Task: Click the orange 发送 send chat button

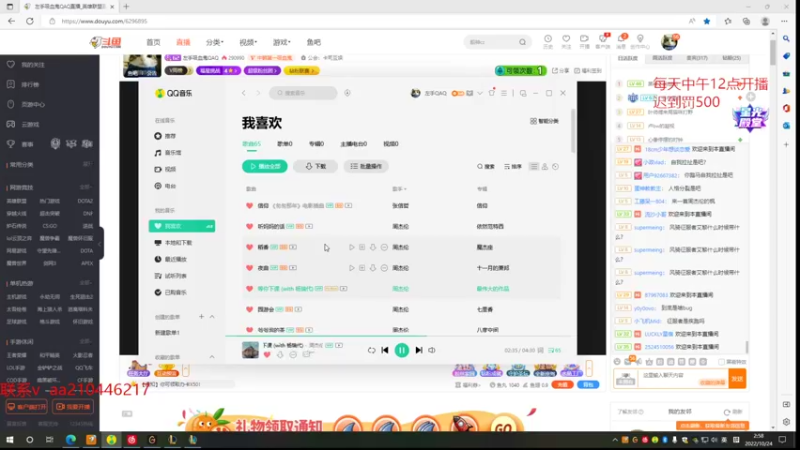Action: click(737, 379)
